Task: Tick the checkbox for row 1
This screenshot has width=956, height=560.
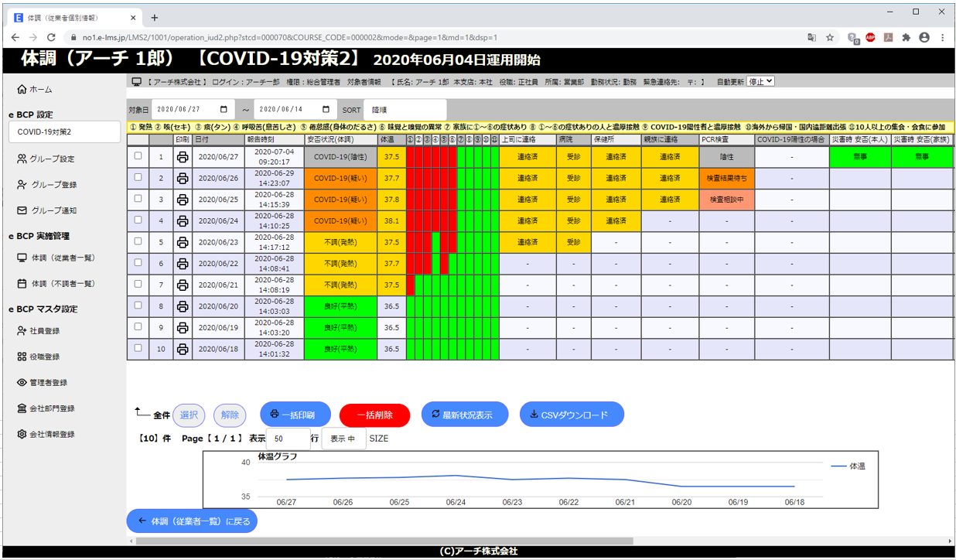Action: tap(138, 155)
